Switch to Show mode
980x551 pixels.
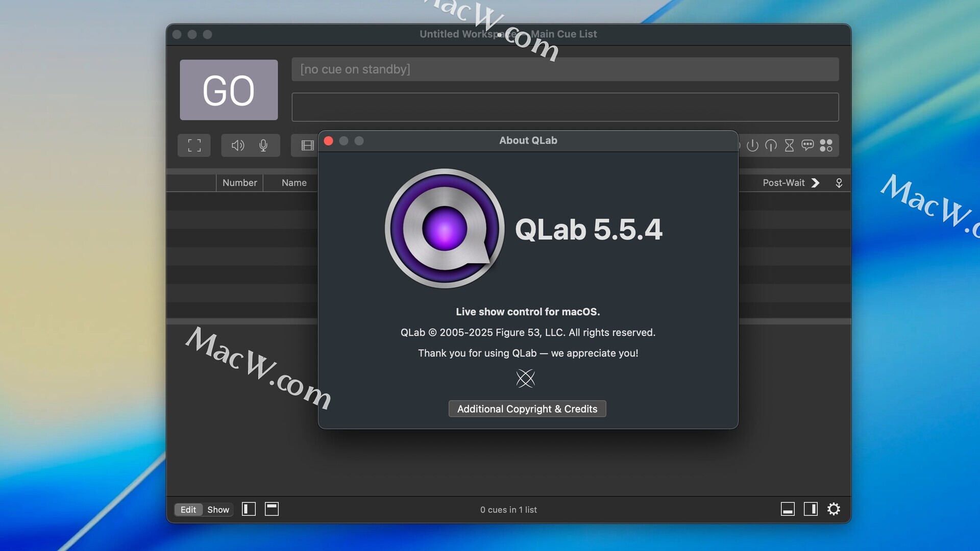[218, 510]
